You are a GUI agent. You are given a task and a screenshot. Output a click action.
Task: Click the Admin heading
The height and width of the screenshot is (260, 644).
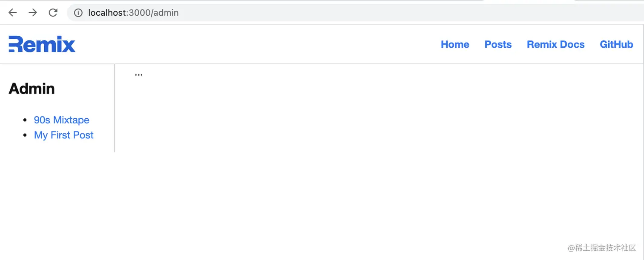pyautogui.click(x=32, y=89)
